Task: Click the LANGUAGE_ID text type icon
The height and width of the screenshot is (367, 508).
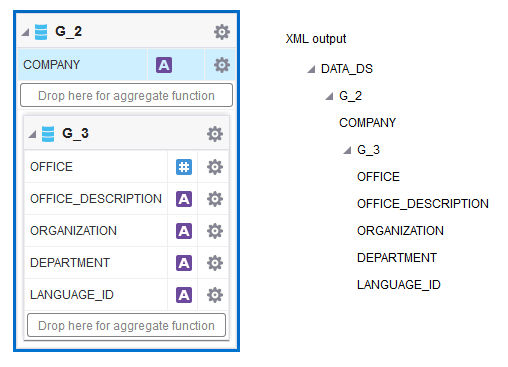Action: [x=184, y=295]
